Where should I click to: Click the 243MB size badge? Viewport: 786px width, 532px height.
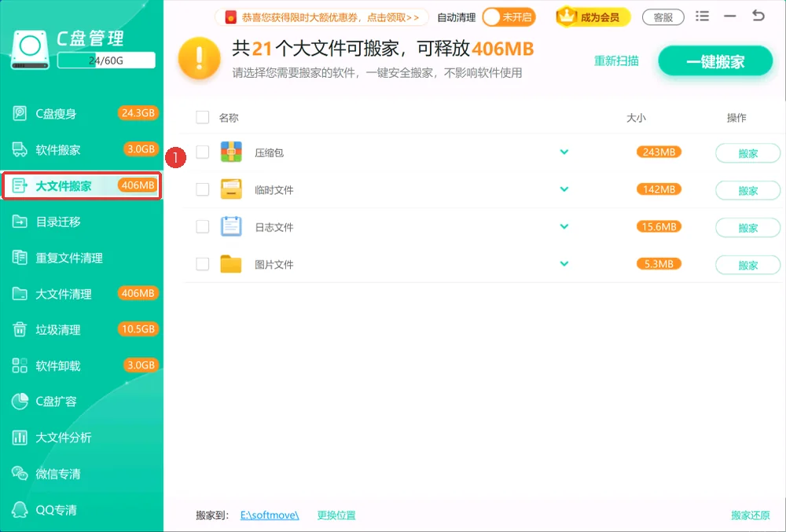click(659, 152)
